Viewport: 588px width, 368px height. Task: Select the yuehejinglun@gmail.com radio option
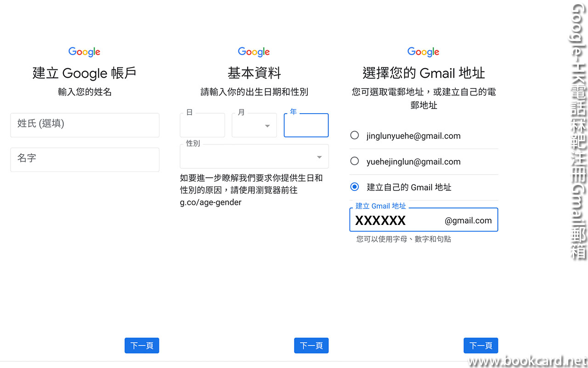[355, 161]
